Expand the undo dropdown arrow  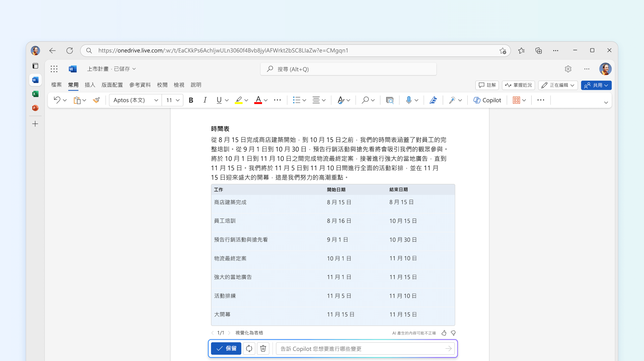[65, 100]
